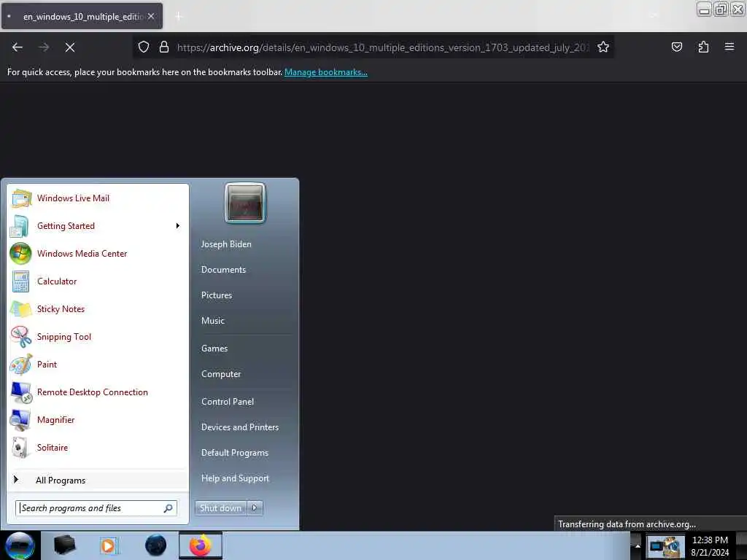
Task: Select the en_windows_10_multiple_editions tab
Action: (82, 16)
